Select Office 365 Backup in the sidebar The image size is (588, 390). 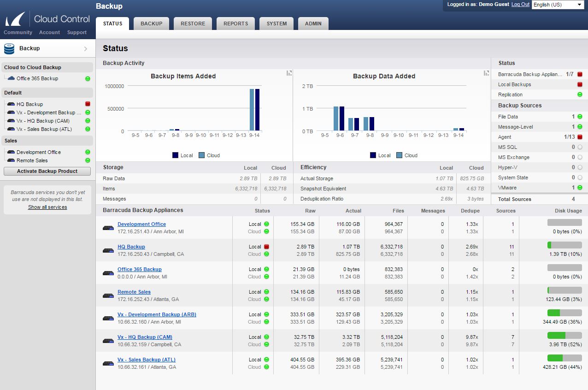37,78
